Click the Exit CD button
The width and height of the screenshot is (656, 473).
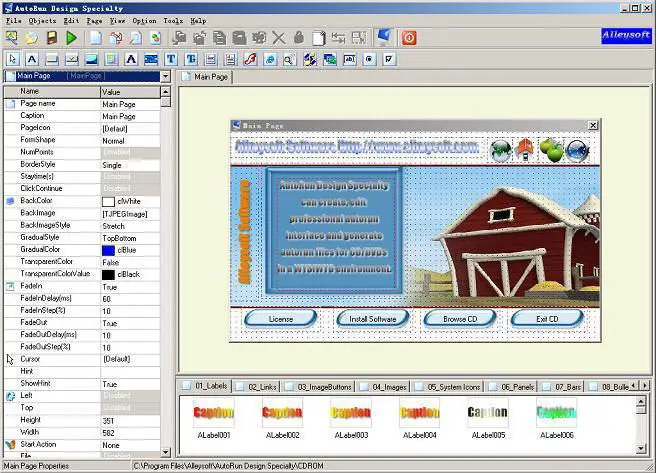pos(547,318)
